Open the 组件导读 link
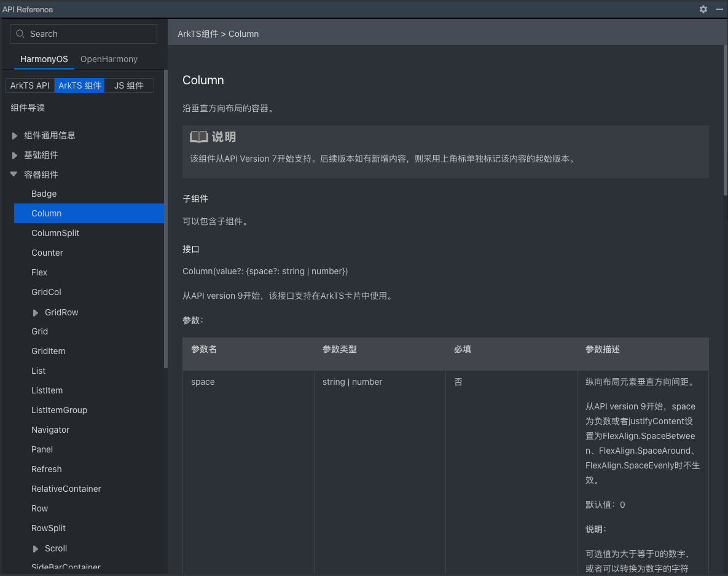Screen dimensions: 728x576 28,108
